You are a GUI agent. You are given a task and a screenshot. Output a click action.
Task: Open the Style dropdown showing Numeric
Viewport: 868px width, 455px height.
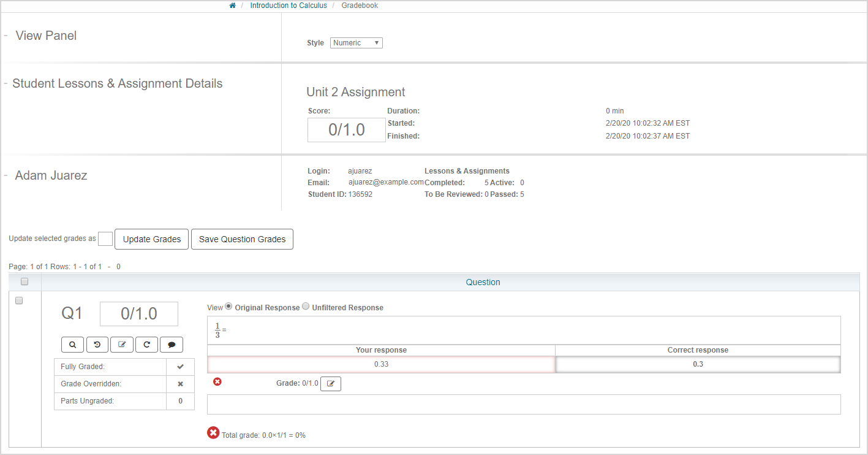(356, 42)
